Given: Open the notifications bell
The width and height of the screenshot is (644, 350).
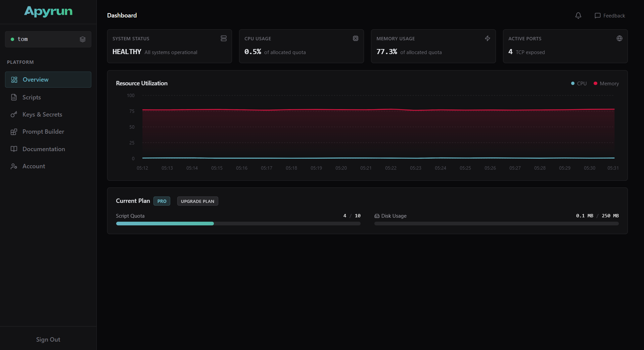Looking at the screenshot, I should pos(578,15).
